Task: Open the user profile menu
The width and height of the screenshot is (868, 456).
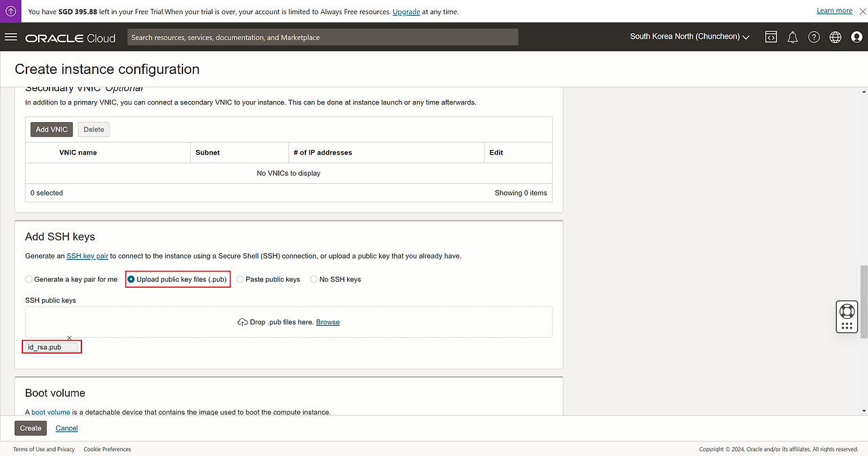Action: tap(856, 37)
